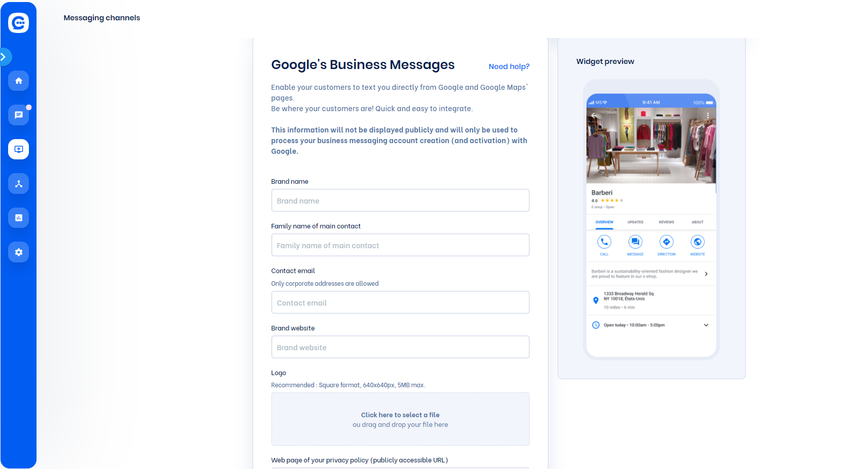Screen dimensions: 868x469
Task: Click the store photo in widget preview
Action: [x=651, y=145]
